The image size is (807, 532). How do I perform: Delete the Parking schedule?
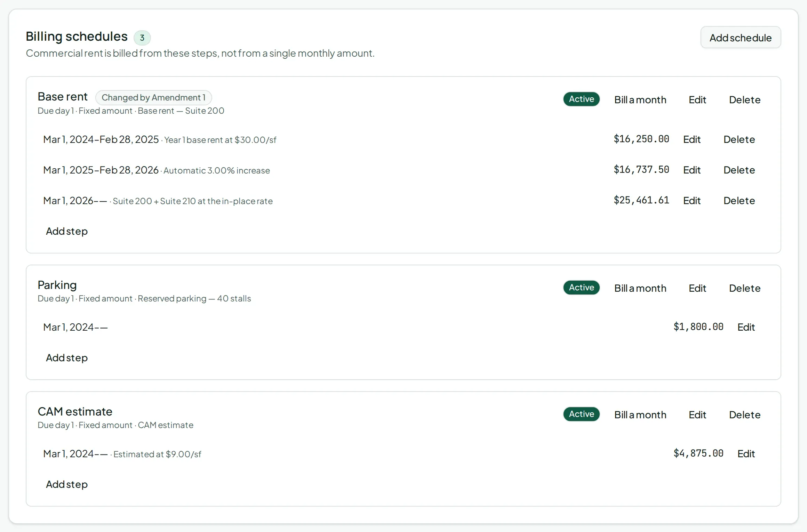[x=745, y=288]
